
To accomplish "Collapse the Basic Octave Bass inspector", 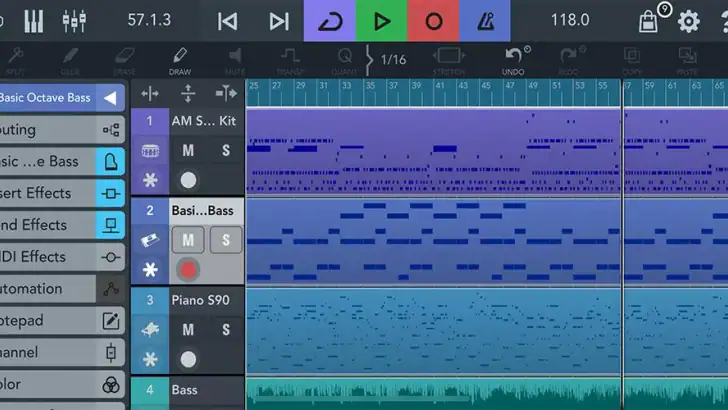I will tap(110, 98).
